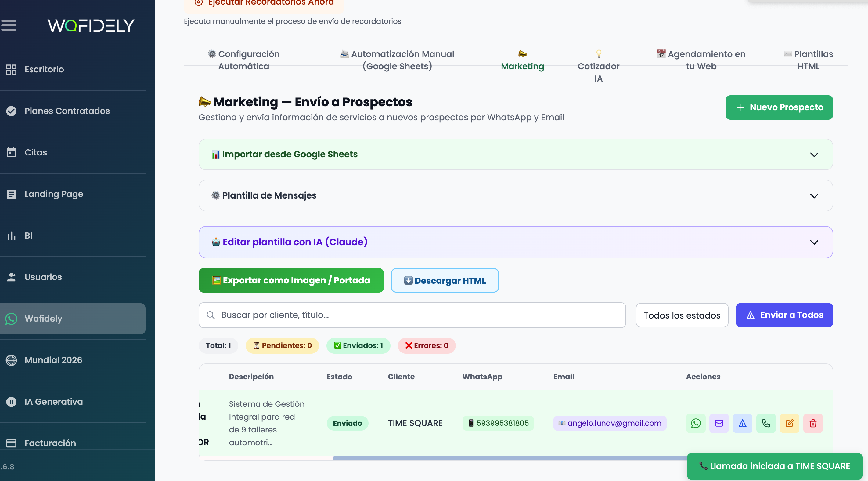
Task: Click Exportar como Imagen / Portada
Action: [x=291, y=280]
